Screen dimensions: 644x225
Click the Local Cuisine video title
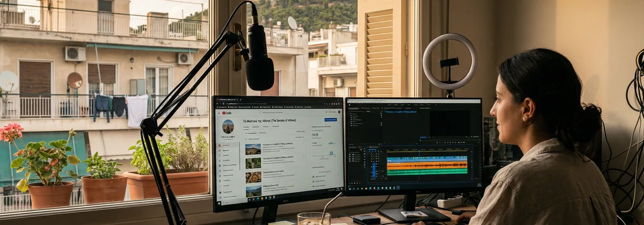click(273, 171)
